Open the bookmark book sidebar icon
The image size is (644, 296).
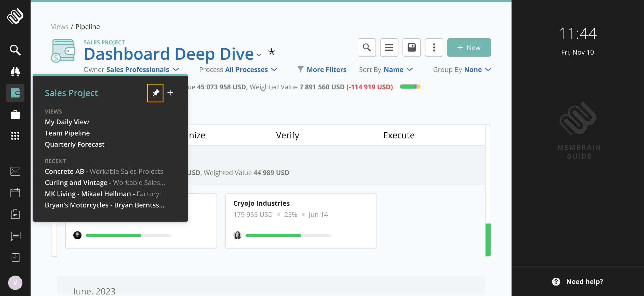click(x=15, y=257)
